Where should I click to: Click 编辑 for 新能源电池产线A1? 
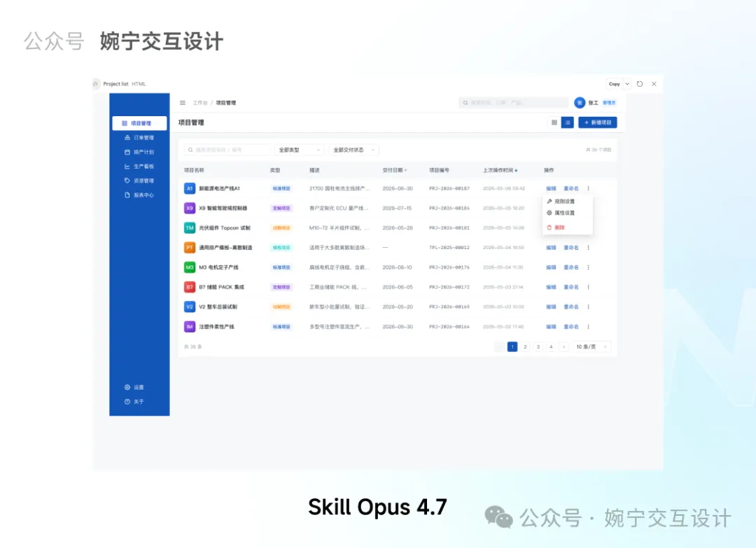tap(551, 188)
